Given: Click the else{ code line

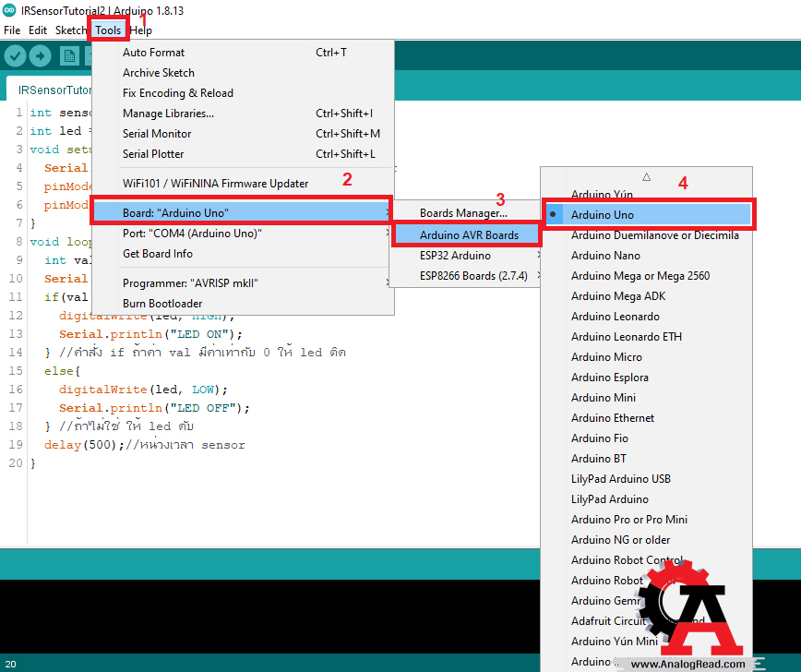Looking at the screenshot, I should pos(62,371).
